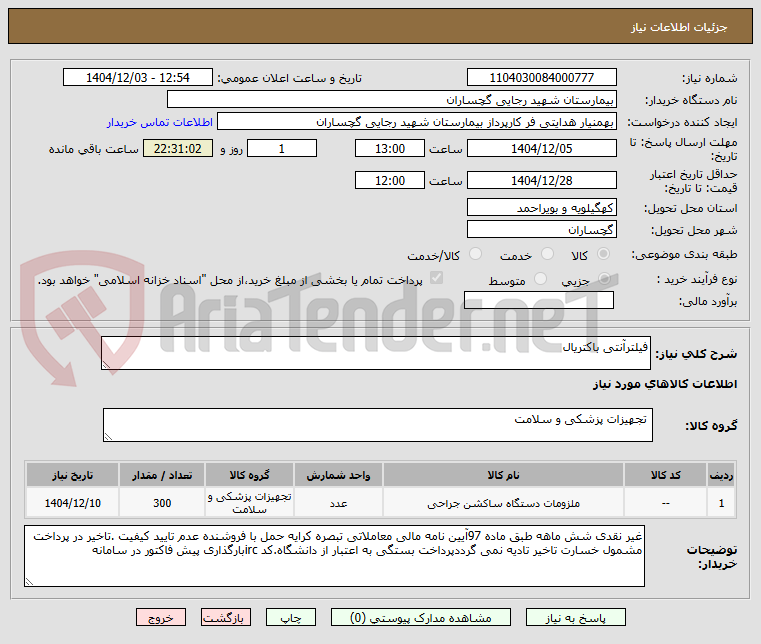Click the واحد شمارش column header
This screenshot has height=644, width=761.
[x=338, y=475]
